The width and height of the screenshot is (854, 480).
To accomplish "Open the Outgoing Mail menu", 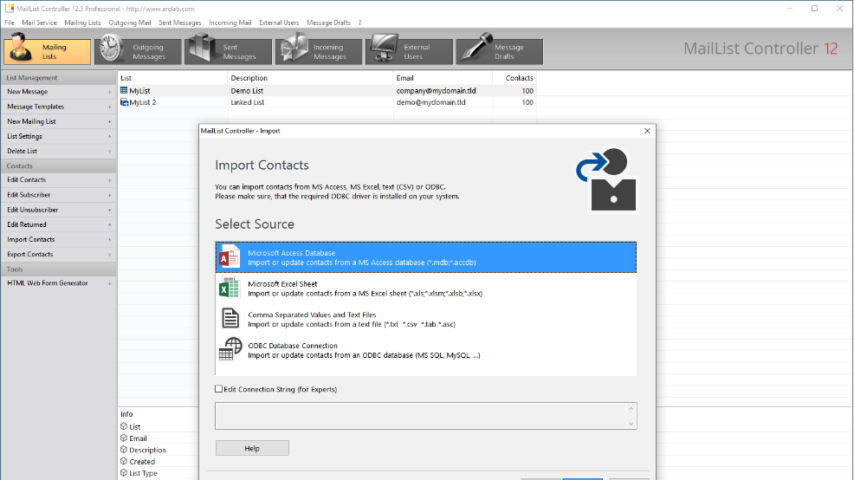I will coord(130,22).
